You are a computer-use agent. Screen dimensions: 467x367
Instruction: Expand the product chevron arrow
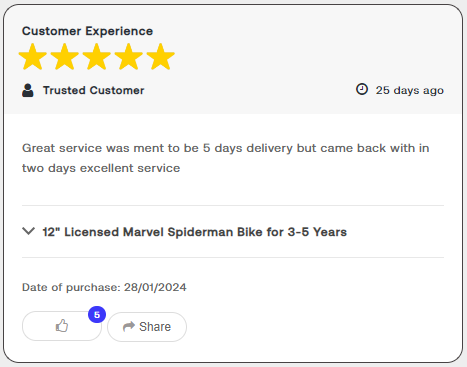29,231
